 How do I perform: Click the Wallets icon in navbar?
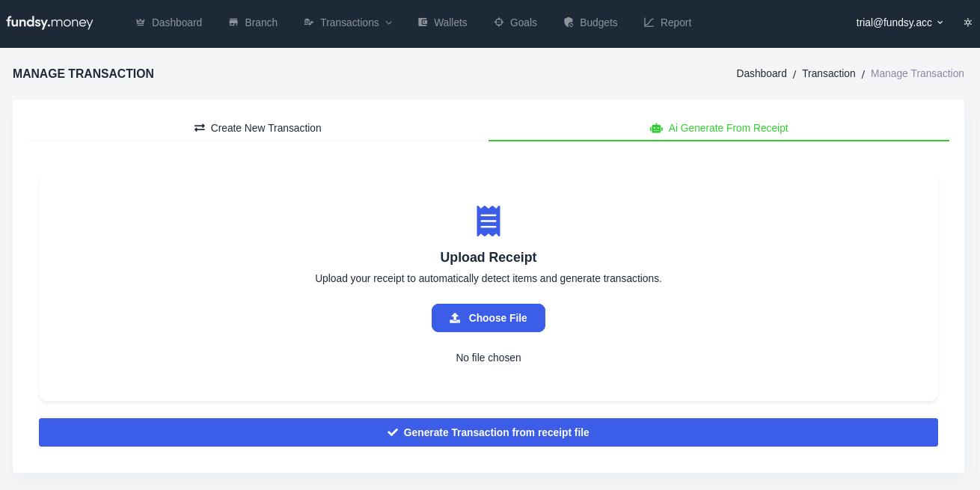[x=423, y=22]
